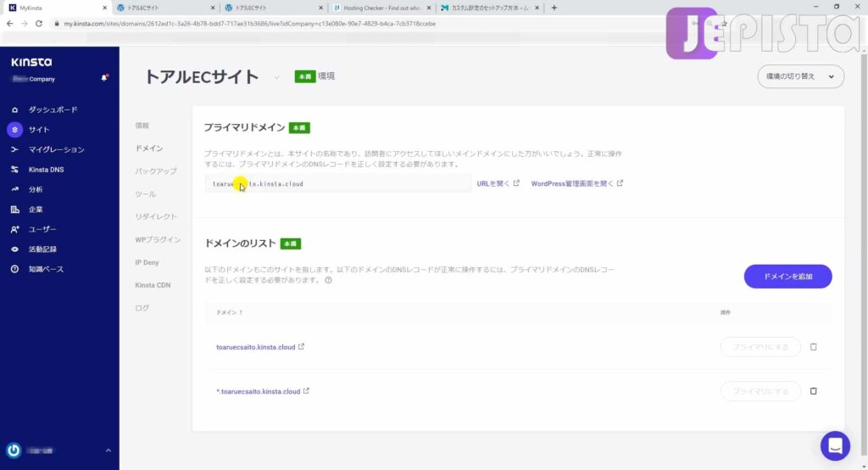
Task: Click the analytics chart icon
Action: coord(15,189)
